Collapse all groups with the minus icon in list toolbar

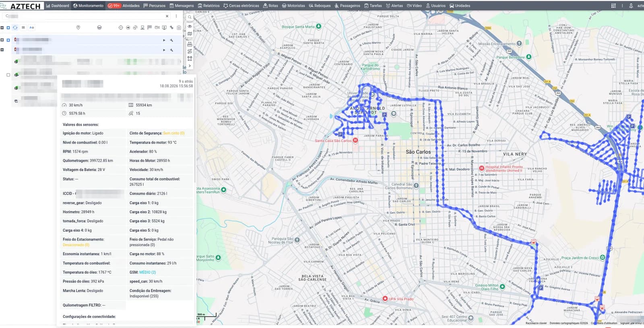coord(2,27)
